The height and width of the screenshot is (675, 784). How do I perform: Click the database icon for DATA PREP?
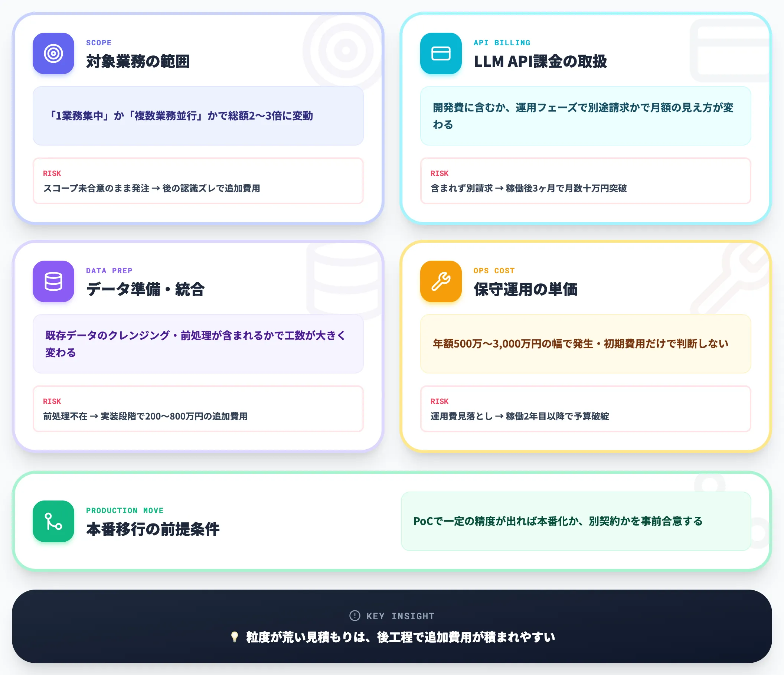point(53,281)
